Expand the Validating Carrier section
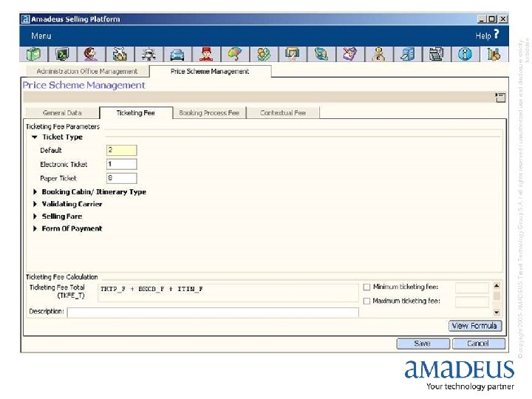Image resolution: width=532 pixels, height=399 pixels. tap(35, 204)
